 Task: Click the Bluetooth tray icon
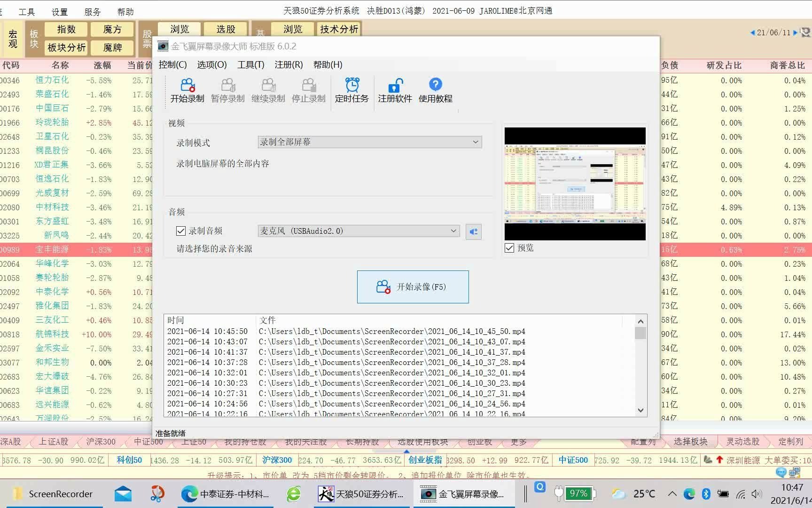tap(706, 493)
